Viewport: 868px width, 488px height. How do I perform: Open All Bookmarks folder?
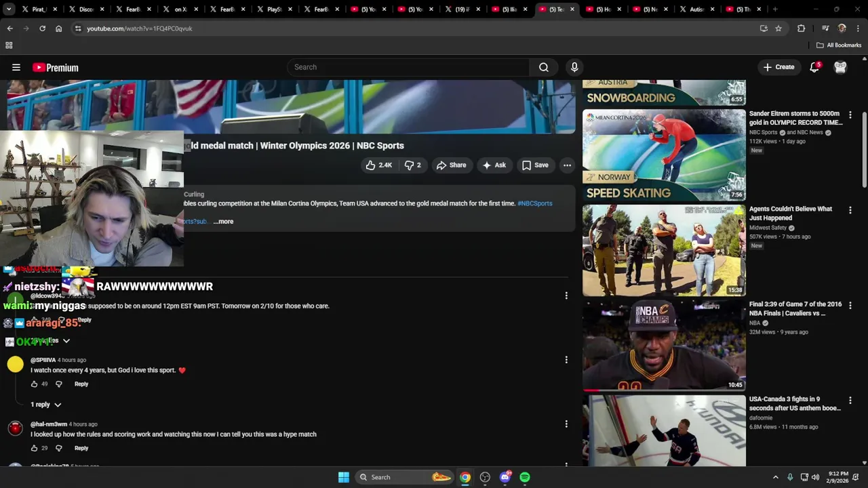(x=839, y=45)
